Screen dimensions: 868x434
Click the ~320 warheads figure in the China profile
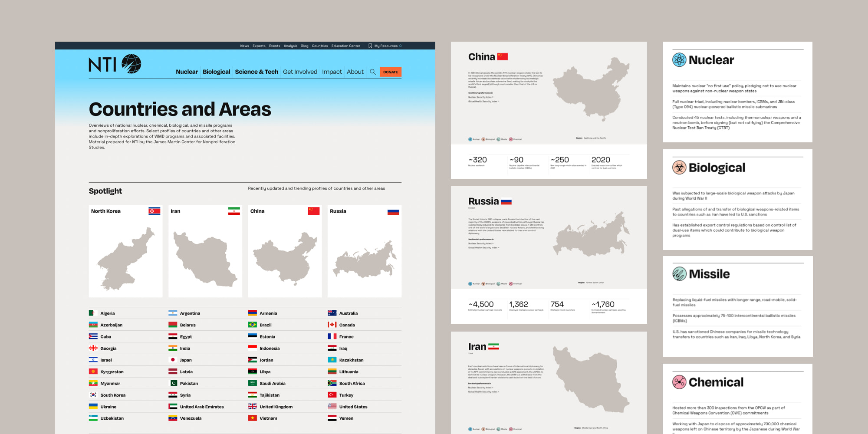pos(478,160)
